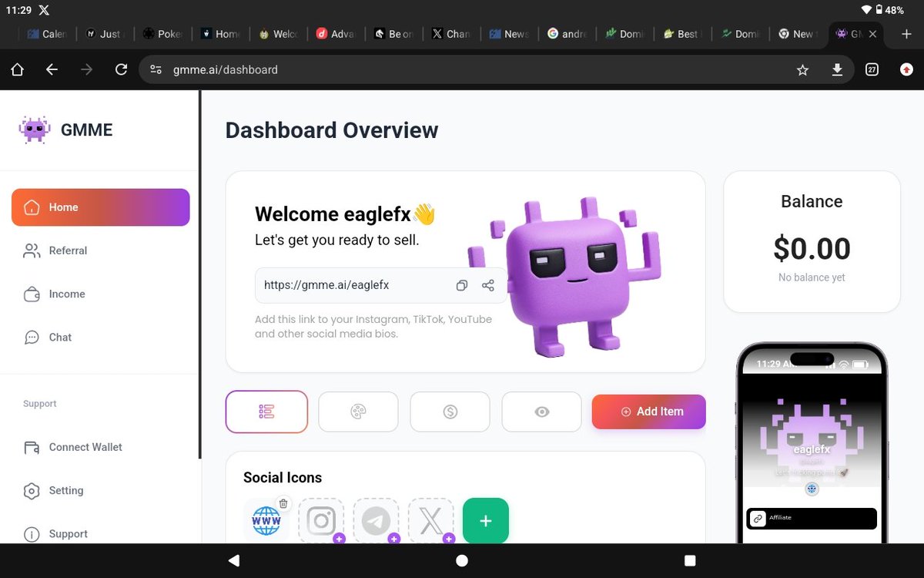This screenshot has height=578, width=924.
Task: Click the site settings icon in address bar
Action: point(156,69)
